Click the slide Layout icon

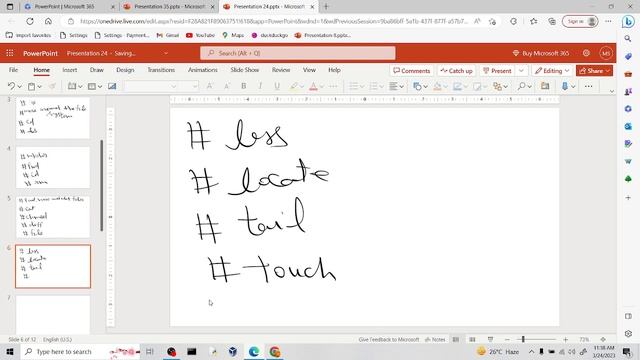(92, 86)
